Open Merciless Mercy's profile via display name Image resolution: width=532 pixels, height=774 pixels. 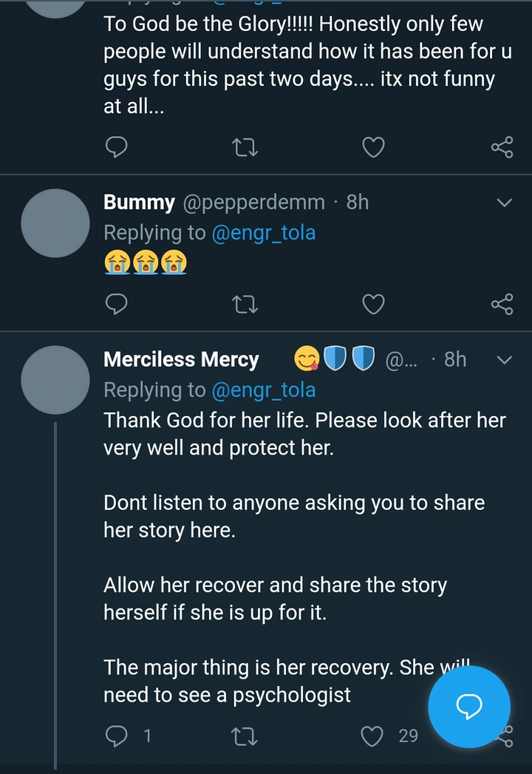(181, 360)
